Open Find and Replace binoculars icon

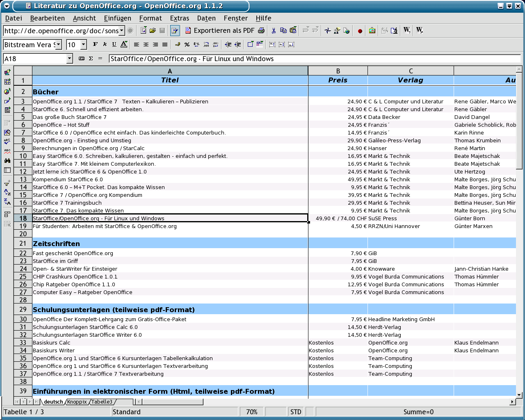[x=7, y=161]
